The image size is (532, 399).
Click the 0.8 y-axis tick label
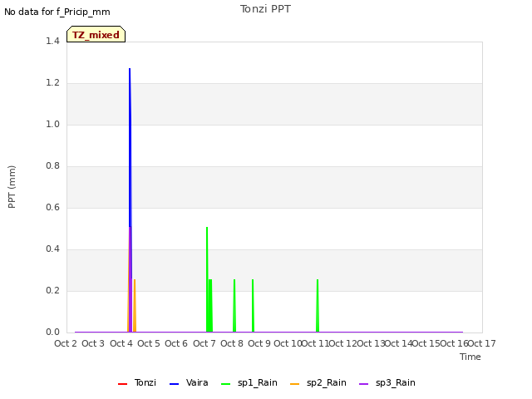(x=52, y=166)
